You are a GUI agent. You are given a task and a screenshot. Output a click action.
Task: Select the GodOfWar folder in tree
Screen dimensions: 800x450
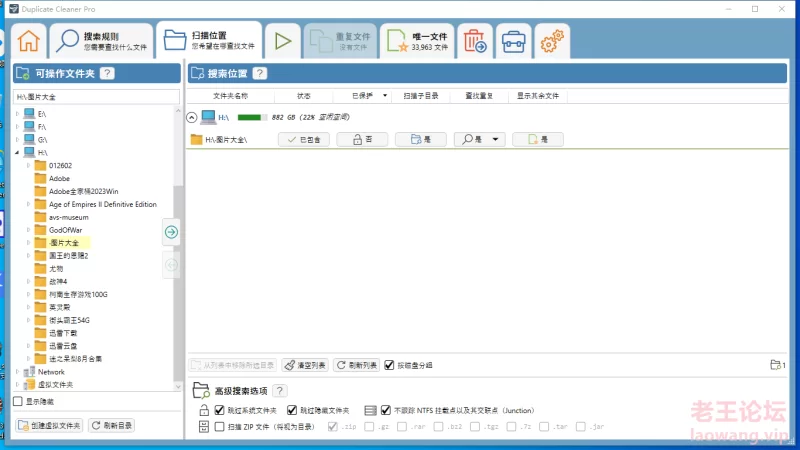pyautogui.click(x=65, y=230)
